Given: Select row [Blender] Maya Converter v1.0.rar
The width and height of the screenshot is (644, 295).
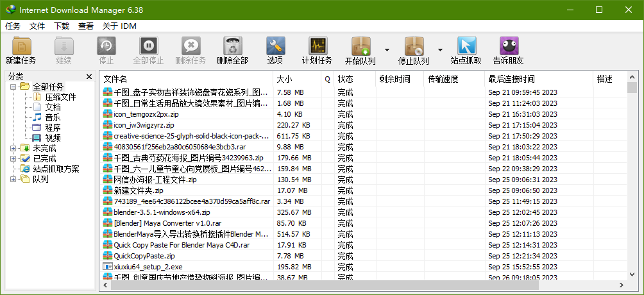Looking at the screenshot, I should coord(364,223).
